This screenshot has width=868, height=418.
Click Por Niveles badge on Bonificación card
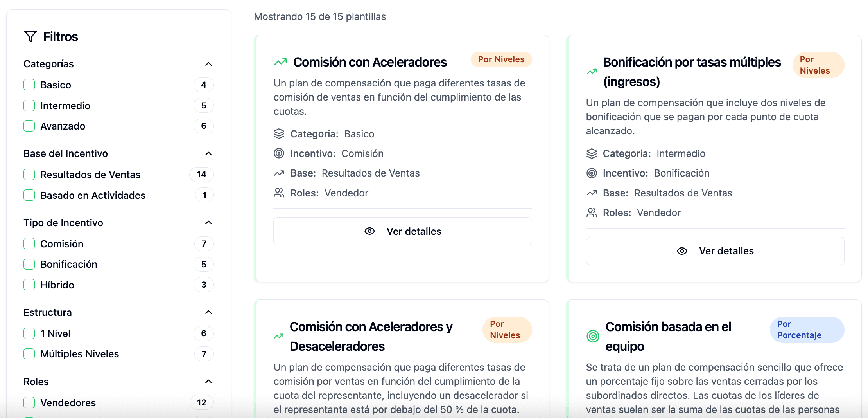point(818,65)
